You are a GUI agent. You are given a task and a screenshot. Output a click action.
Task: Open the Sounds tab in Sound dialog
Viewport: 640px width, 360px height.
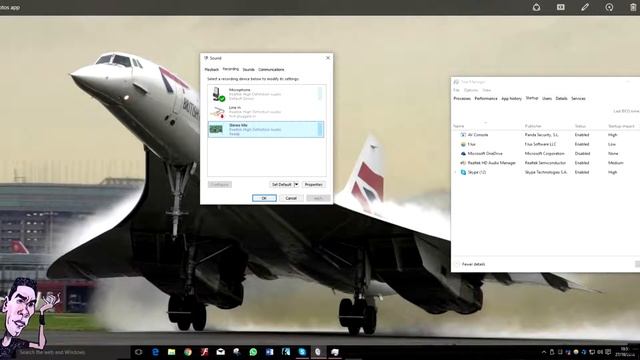point(249,69)
